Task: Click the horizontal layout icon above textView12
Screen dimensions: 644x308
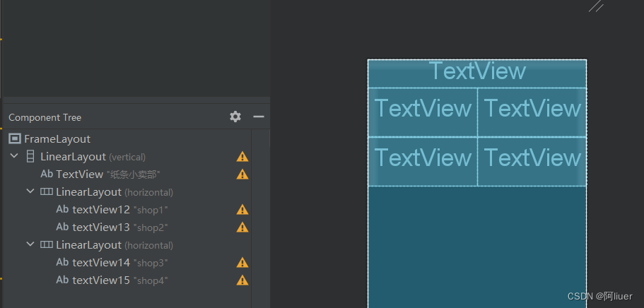Action: [x=47, y=191]
